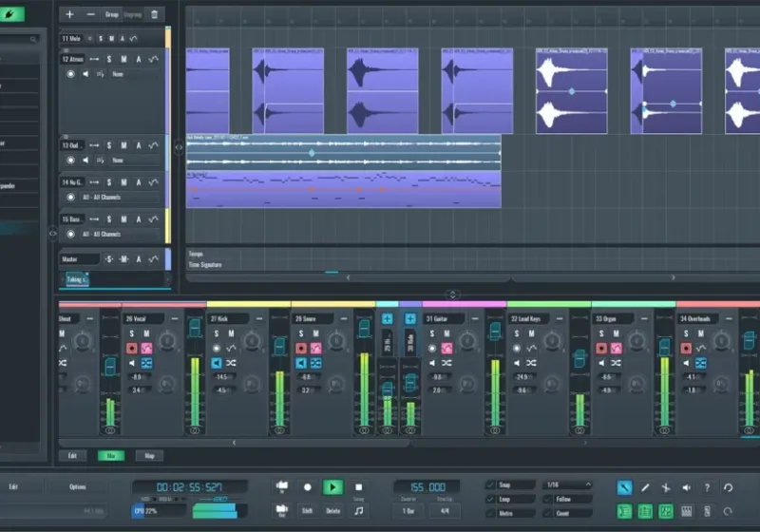Viewport: 760px width, 532px height.
Task: Click the 28 Snare volume fader handle
Action: tap(364, 329)
